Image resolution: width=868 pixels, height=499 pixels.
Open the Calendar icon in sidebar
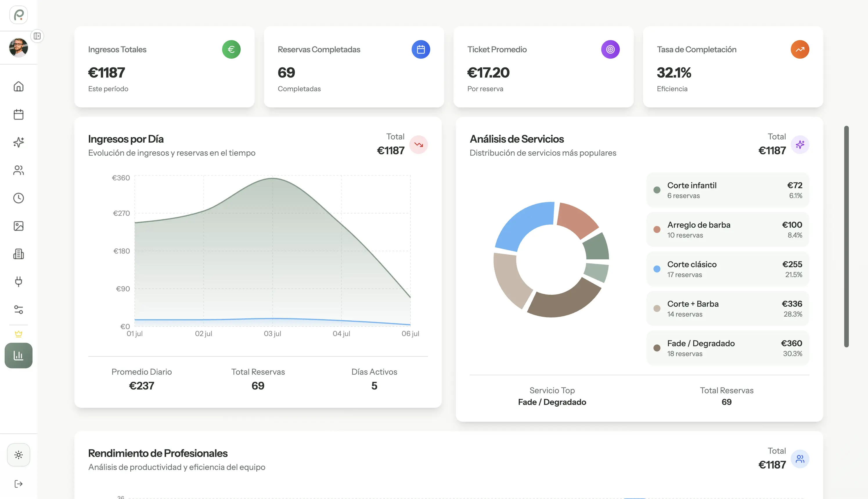[x=19, y=114]
